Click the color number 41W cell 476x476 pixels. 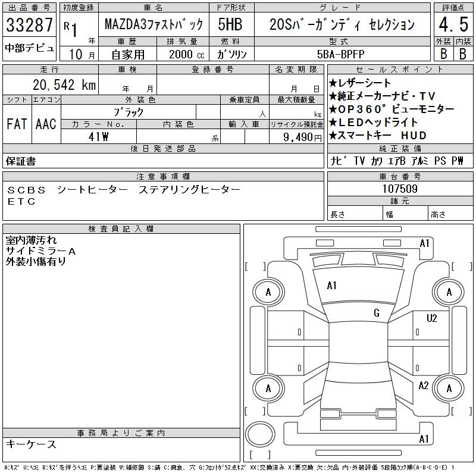tap(98, 137)
